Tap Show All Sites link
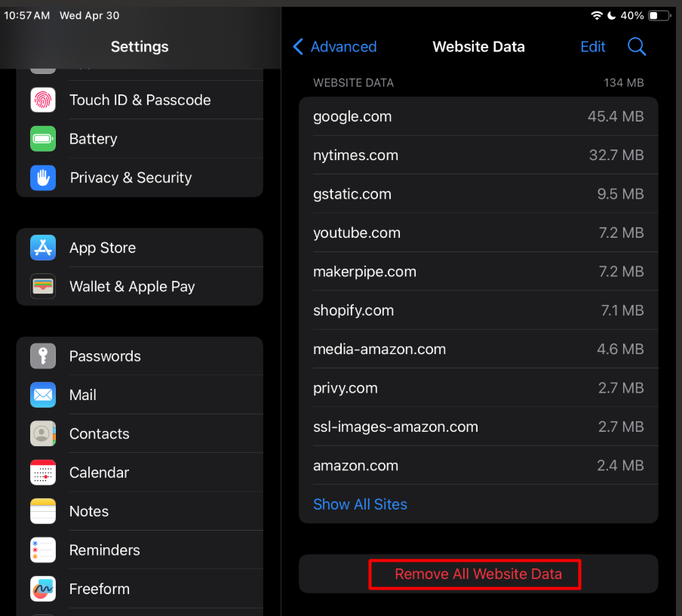Image resolution: width=682 pixels, height=616 pixels. pos(360,504)
